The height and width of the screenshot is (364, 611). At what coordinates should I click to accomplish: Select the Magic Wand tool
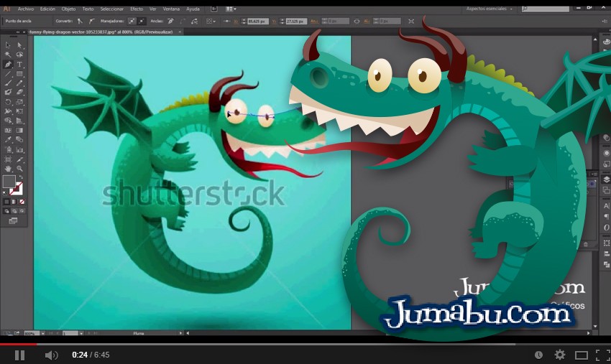click(x=8, y=55)
